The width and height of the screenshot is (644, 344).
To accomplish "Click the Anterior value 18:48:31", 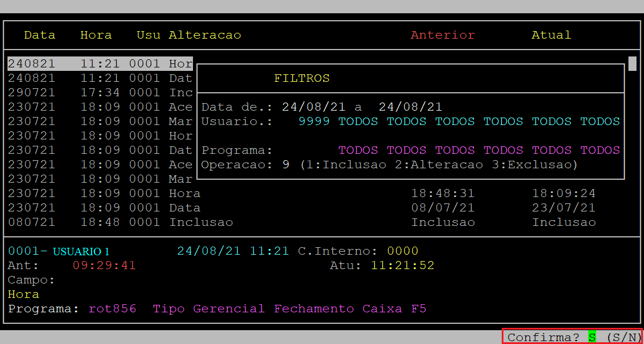I will [442, 194].
